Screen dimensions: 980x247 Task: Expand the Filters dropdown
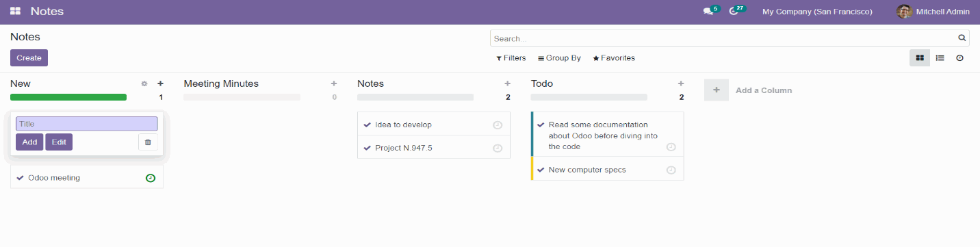click(x=511, y=58)
